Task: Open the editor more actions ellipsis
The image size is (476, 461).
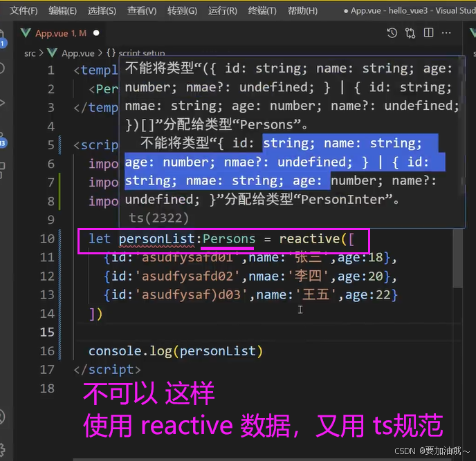Action: pos(446,32)
